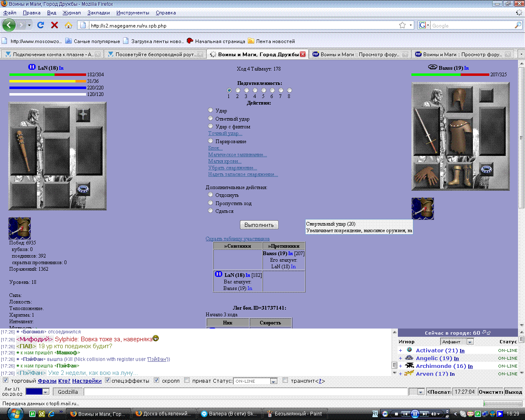
Task: Open the Магическое заклинание link
Action: (x=237, y=155)
